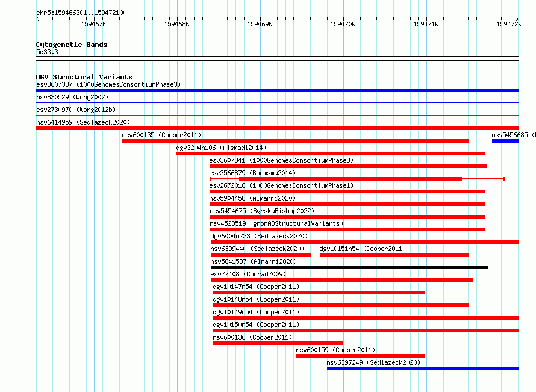Click the 159467k ruler tick label
Image resolution: width=536 pixels, height=392 pixels.
pos(93,24)
